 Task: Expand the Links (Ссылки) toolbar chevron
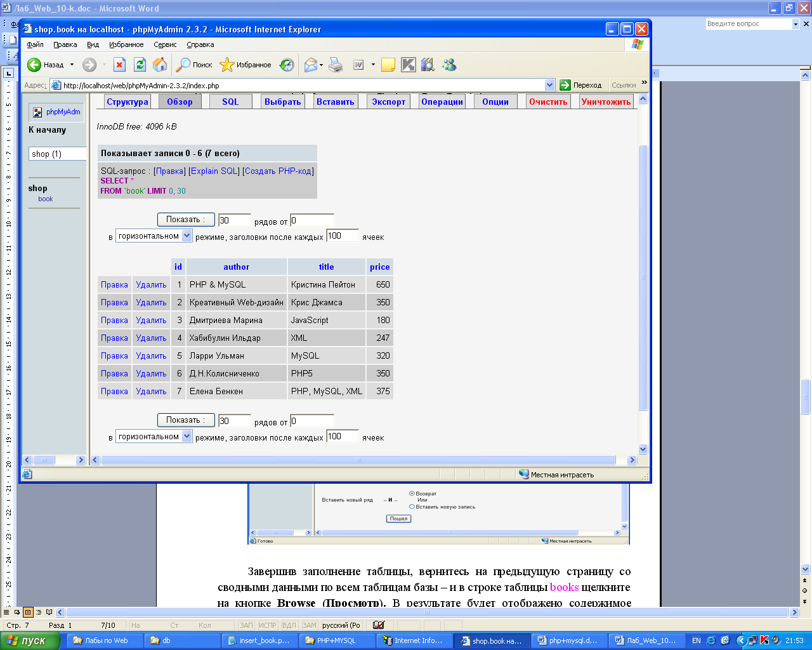pos(645,83)
